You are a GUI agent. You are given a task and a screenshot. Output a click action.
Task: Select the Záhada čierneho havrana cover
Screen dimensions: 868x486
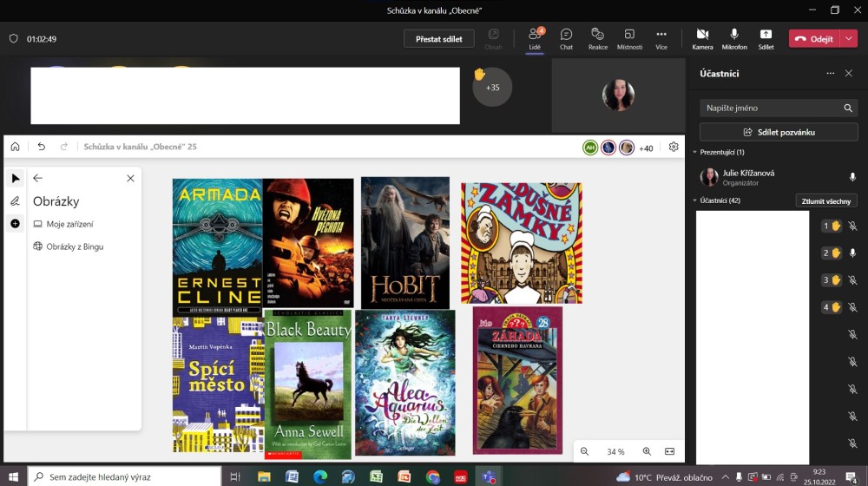pos(517,381)
